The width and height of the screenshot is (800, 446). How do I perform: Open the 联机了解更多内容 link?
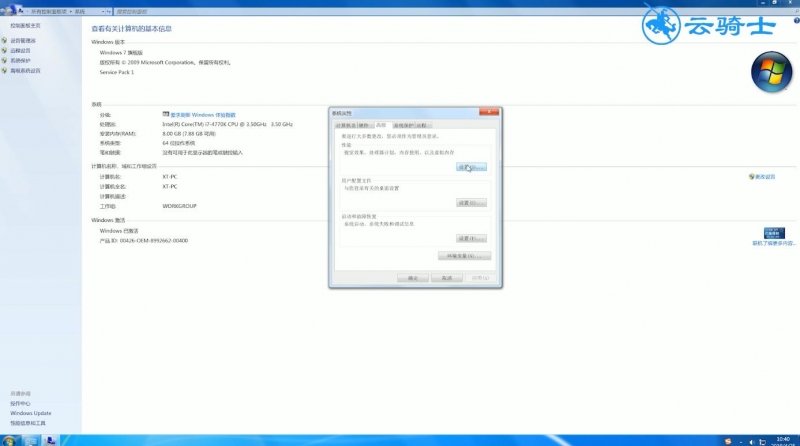point(774,243)
